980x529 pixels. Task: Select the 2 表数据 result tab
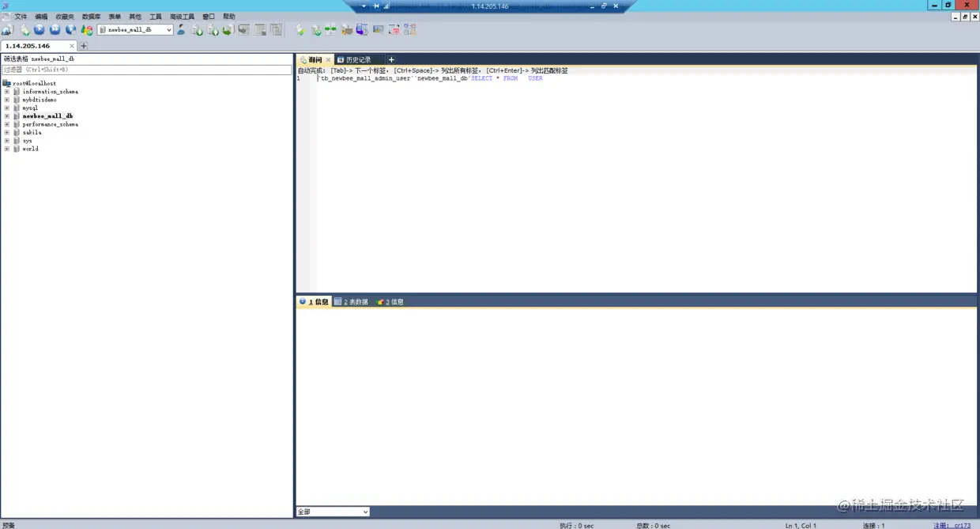click(x=351, y=302)
